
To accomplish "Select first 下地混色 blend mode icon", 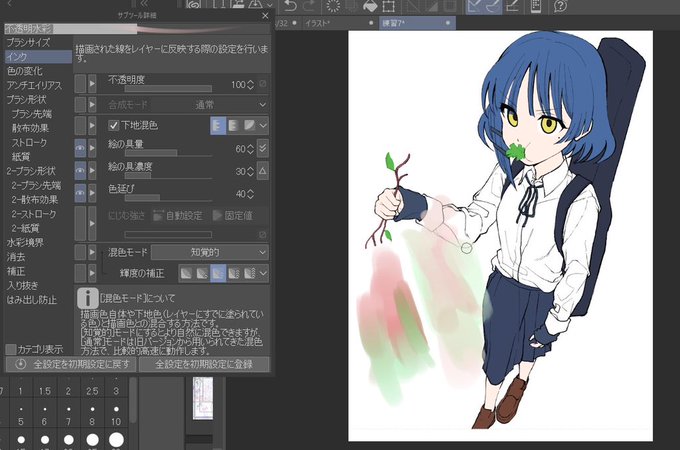I will [x=218, y=126].
